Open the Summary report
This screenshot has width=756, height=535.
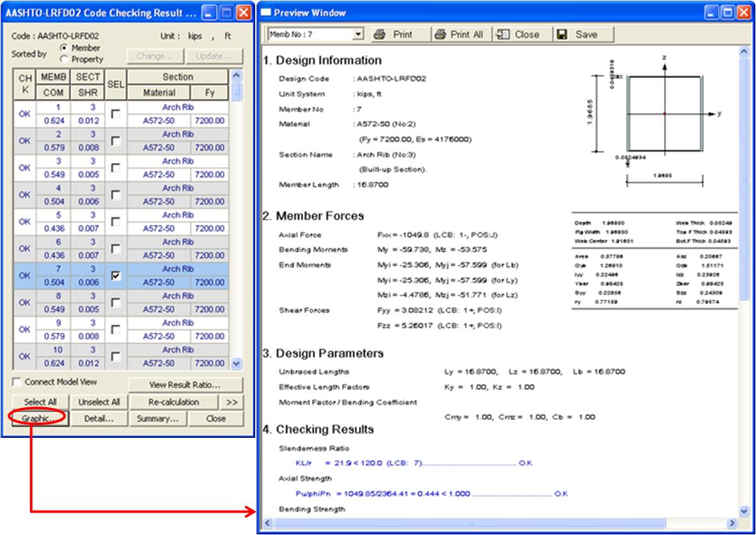pyautogui.click(x=157, y=419)
